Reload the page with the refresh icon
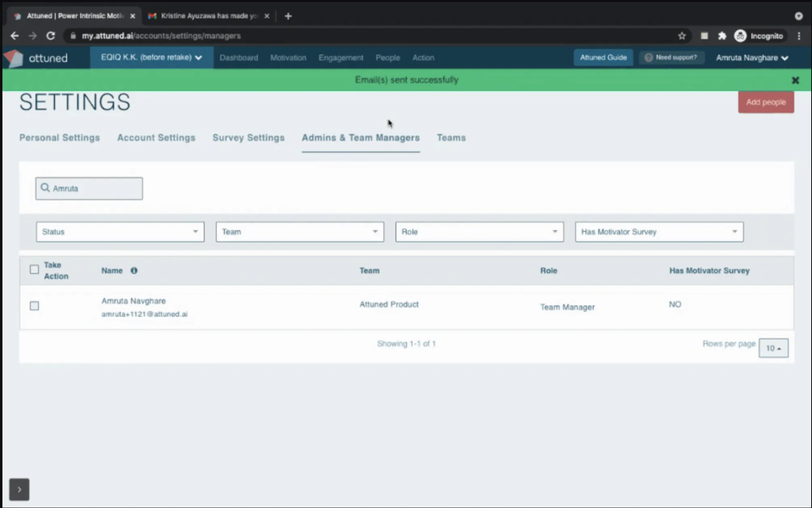Screen dimensions: 812x508 (x=51, y=36)
